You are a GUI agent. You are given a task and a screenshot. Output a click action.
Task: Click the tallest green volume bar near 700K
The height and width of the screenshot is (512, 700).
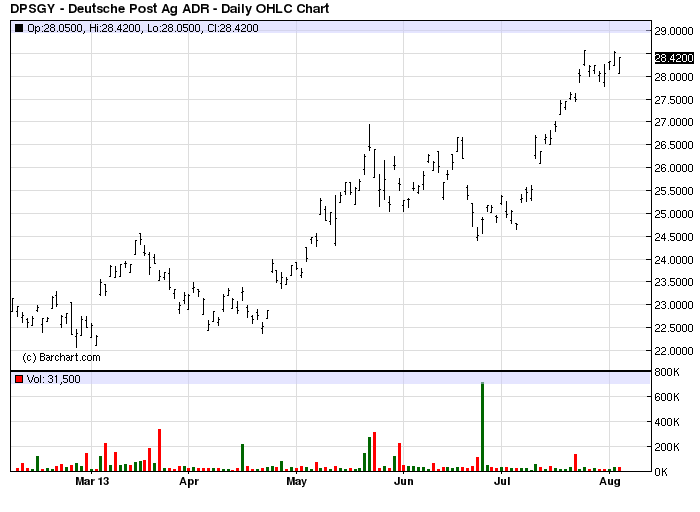click(x=482, y=427)
